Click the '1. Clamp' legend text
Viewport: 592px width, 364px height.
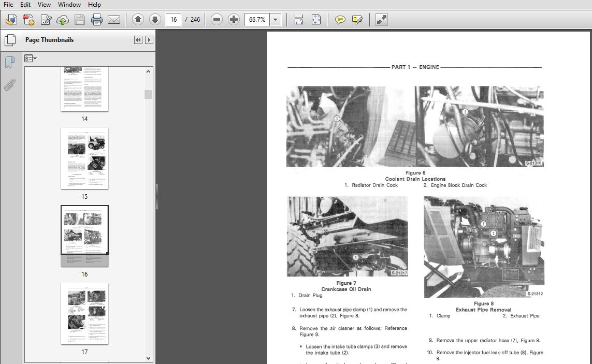(x=440, y=316)
